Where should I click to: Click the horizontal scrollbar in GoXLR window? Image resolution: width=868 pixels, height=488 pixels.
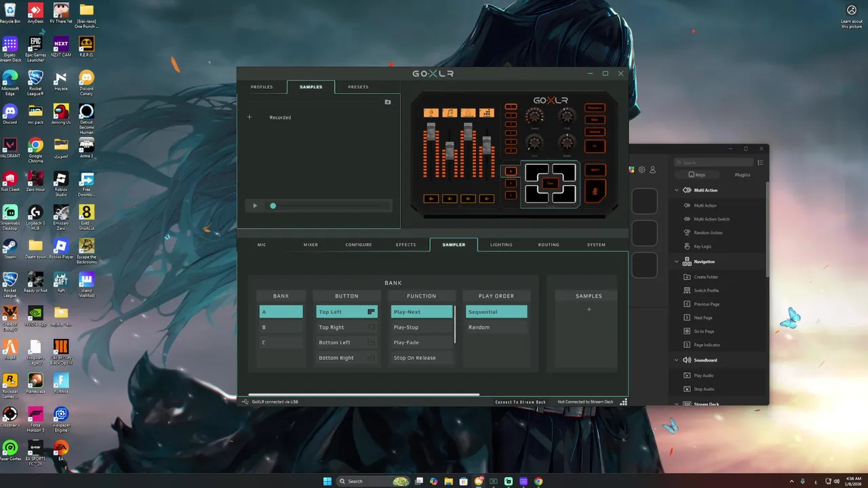pyautogui.click(x=364, y=394)
